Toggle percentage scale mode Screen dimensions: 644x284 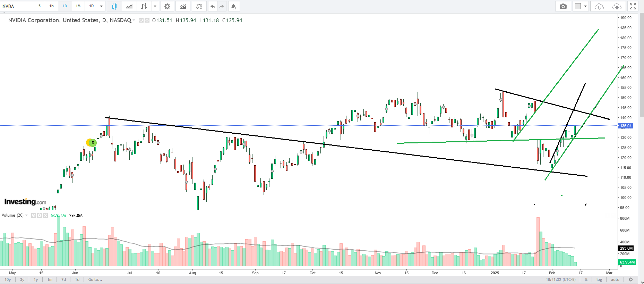(x=586, y=279)
